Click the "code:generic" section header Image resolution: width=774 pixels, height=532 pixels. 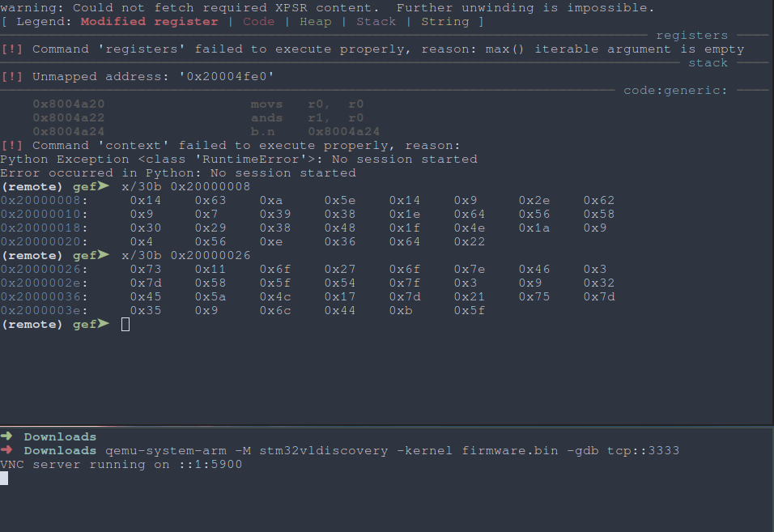click(675, 91)
